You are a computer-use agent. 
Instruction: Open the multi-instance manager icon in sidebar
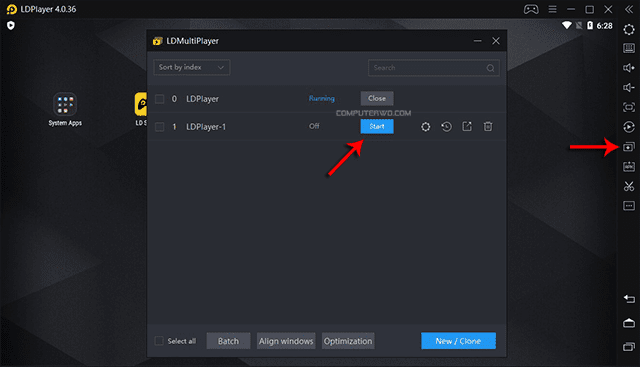pos(629,147)
